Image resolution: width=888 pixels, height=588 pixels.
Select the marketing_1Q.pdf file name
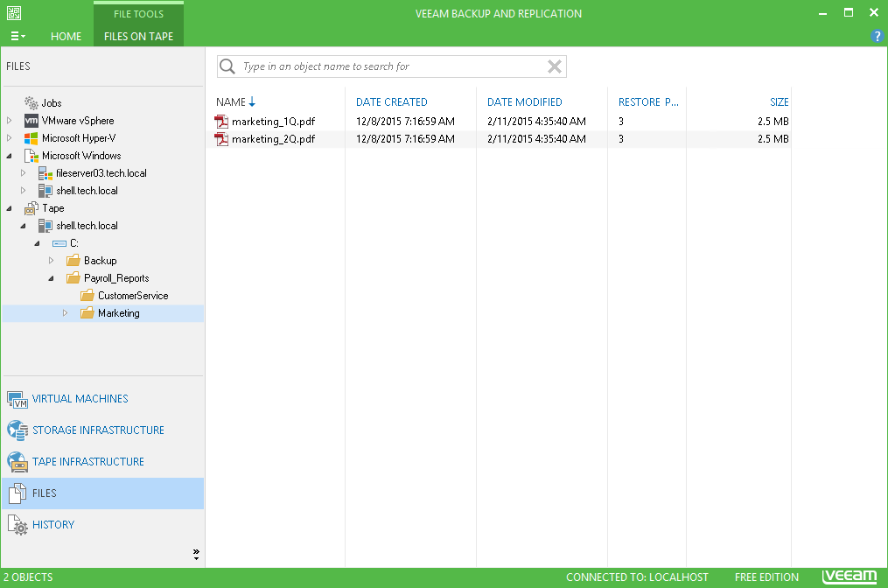(x=273, y=122)
